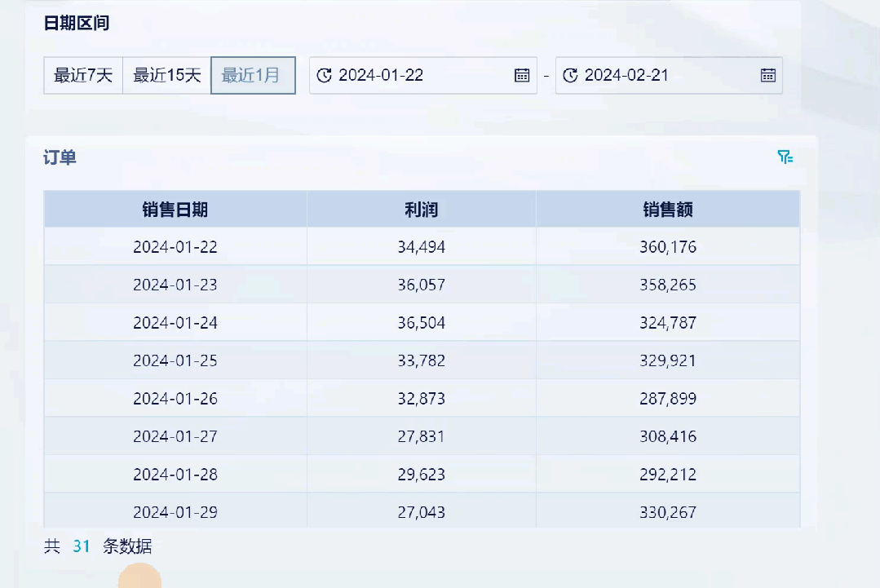Focus the end date field 2024-02-21
Image resolution: width=880 pixels, height=588 pixels.
669,75
